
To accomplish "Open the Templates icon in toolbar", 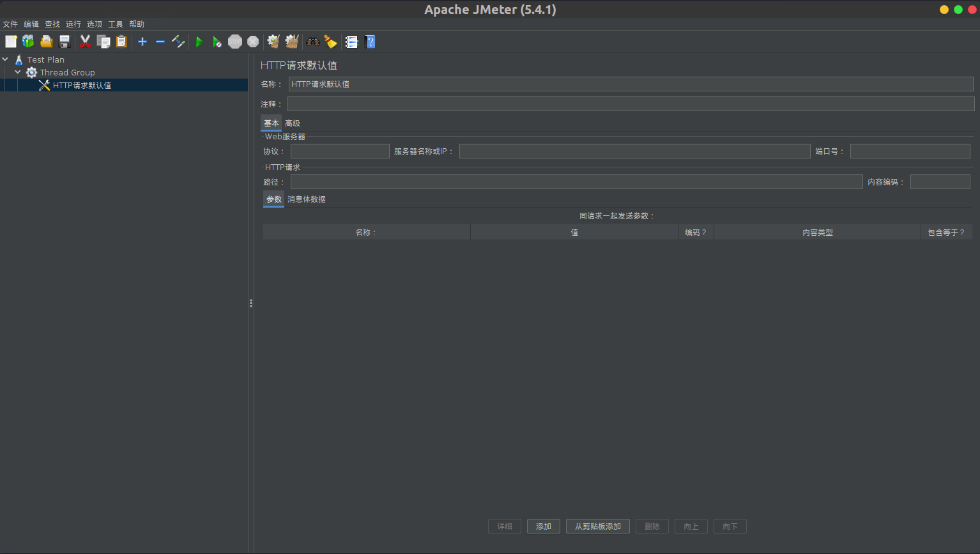I will pos(28,42).
